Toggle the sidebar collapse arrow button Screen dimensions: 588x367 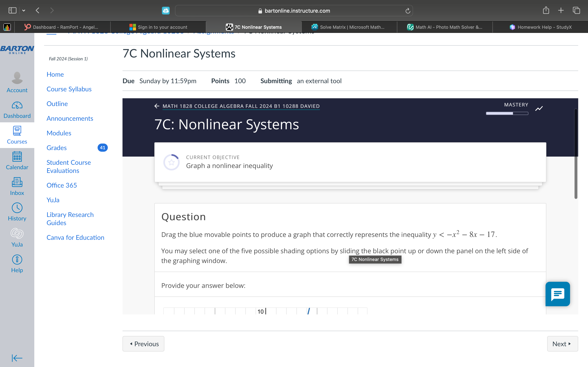click(x=17, y=357)
